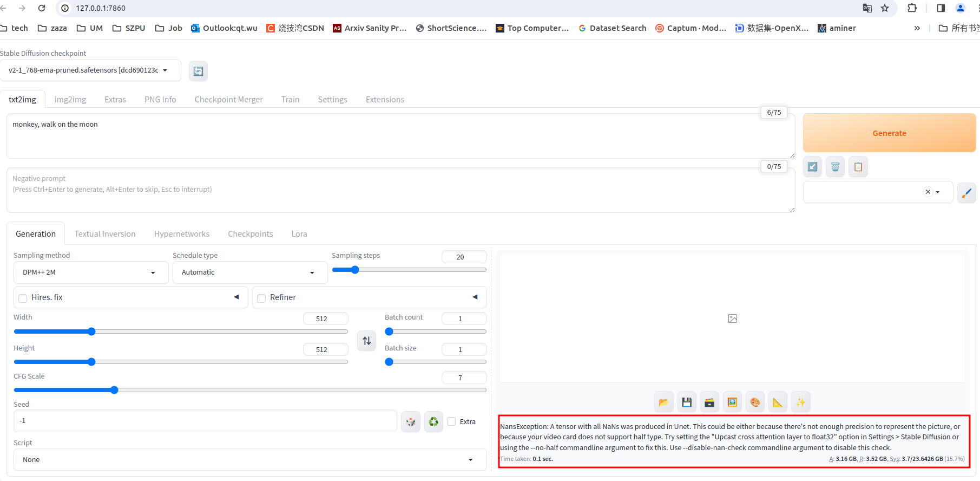
Task: Refresh the checkpoint list icon
Action: tap(198, 71)
